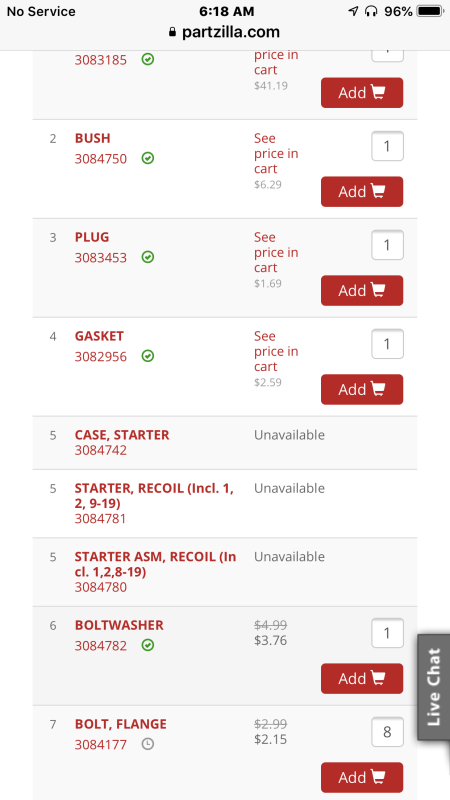Select quantity field for BOLTWASHER
Image resolution: width=450 pixels, height=800 pixels.
[x=387, y=633]
